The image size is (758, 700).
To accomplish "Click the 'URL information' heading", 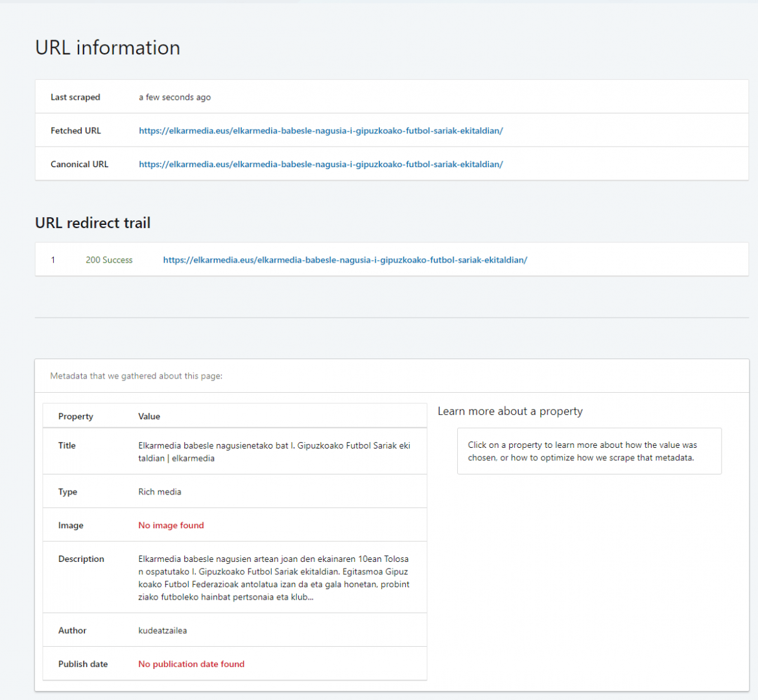I will pyautogui.click(x=108, y=48).
